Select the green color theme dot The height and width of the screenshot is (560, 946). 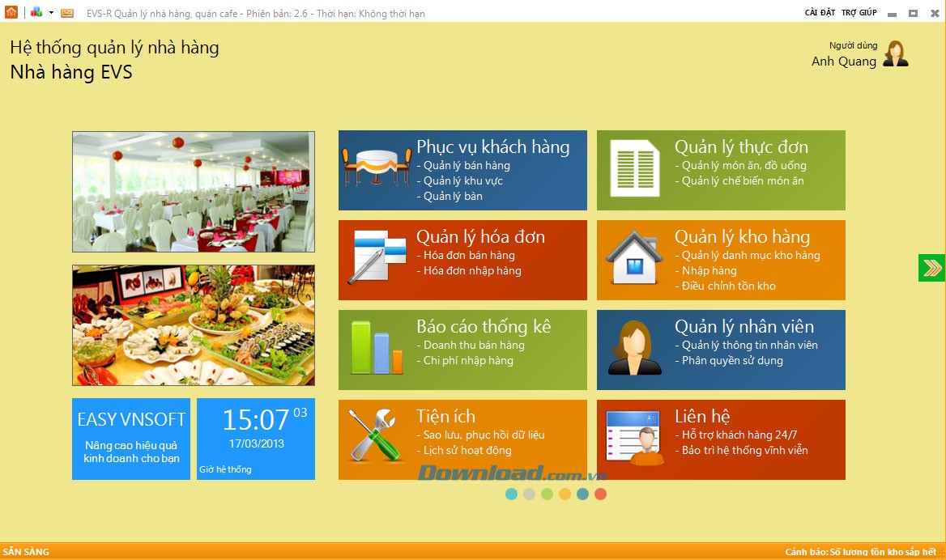pos(547,494)
